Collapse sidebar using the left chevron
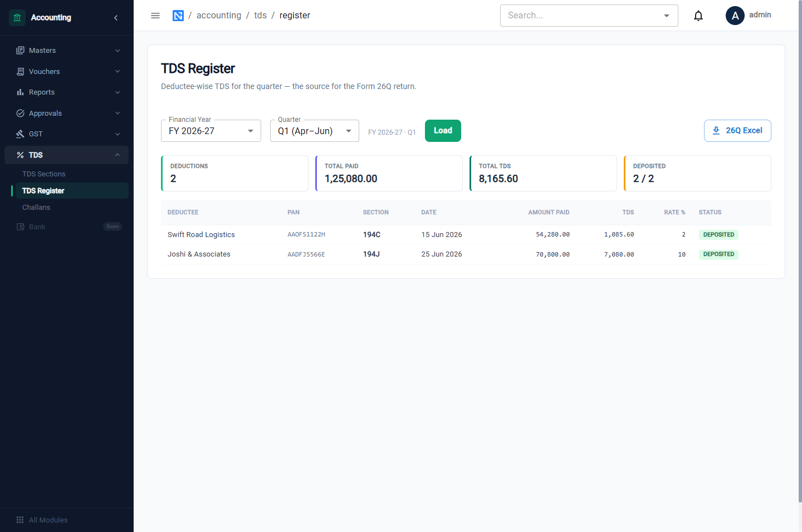This screenshot has height=532, width=802. point(116,18)
